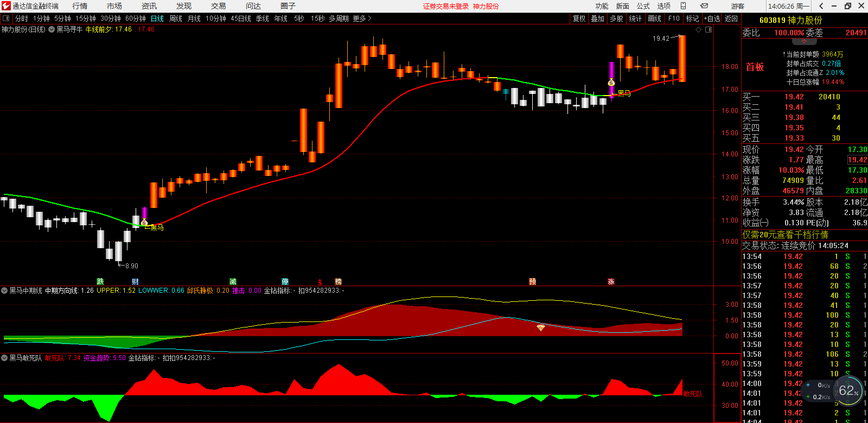Screen dimensions: 868x423
Task: Switch to 分时 chart period
Action: pyautogui.click(x=22, y=18)
